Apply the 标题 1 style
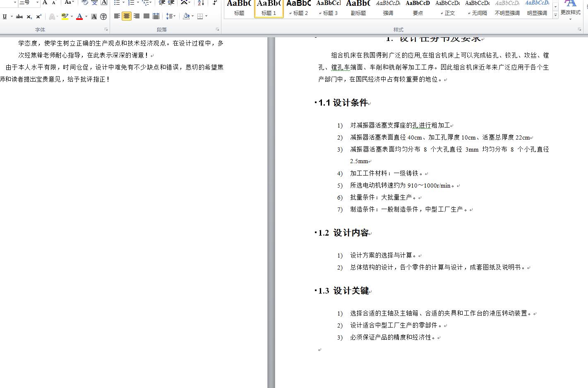 [269, 8]
